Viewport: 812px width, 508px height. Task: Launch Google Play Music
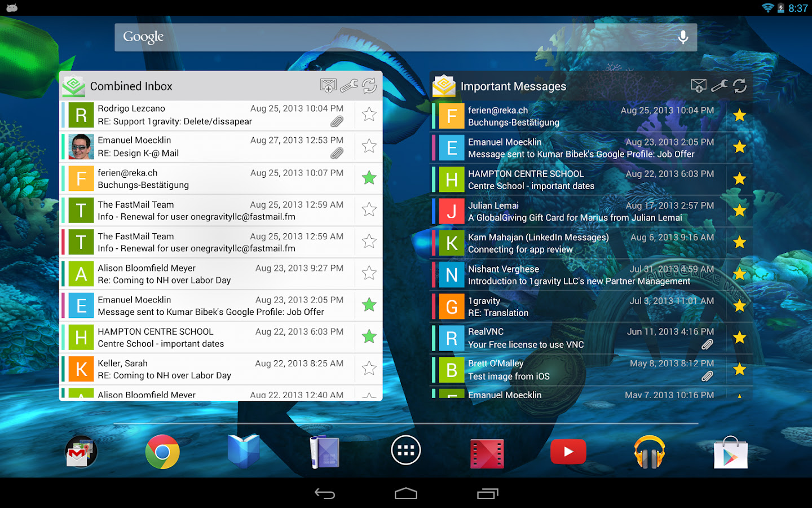[649, 452]
